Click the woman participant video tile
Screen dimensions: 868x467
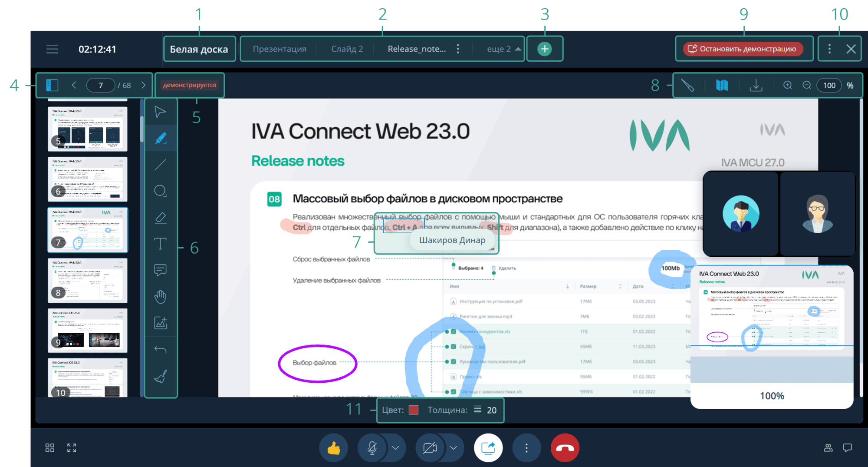(818, 213)
